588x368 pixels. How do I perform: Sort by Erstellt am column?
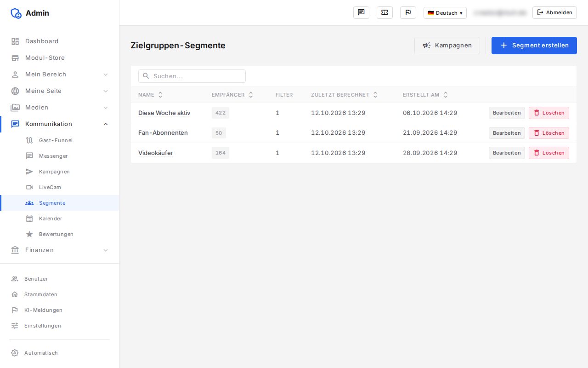[425, 95]
